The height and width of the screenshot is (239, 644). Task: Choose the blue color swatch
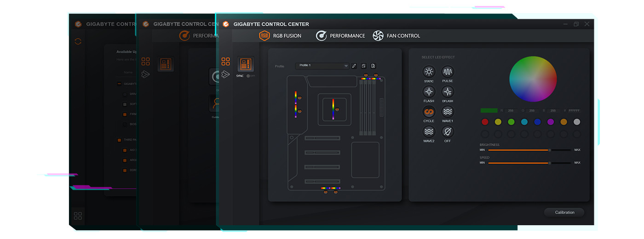pyautogui.click(x=537, y=122)
